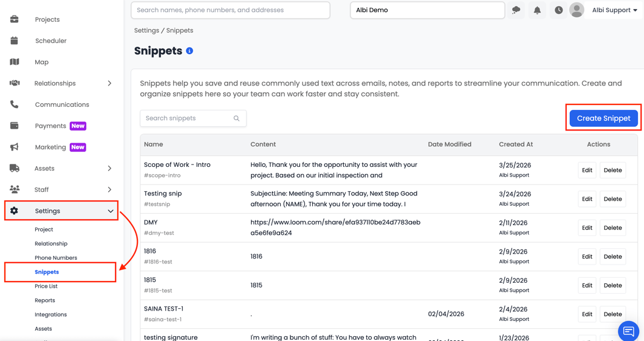The image size is (644, 341).
Task: Click the #testsnip tag text
Action: [157, 204]
